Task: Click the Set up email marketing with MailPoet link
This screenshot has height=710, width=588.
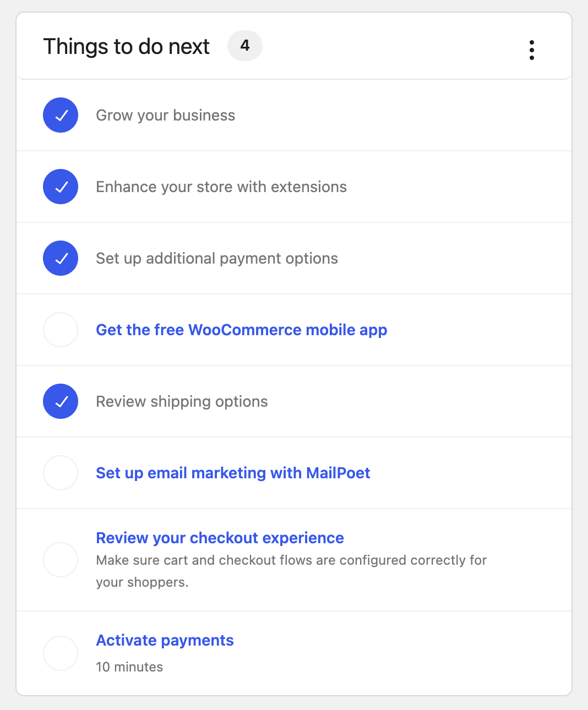Action: (233, 473)
